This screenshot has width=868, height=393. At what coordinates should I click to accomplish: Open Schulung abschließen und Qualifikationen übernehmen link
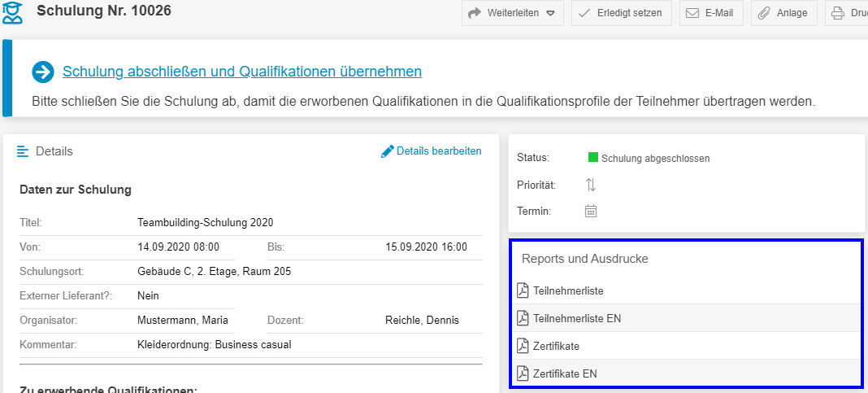point(242,72)
